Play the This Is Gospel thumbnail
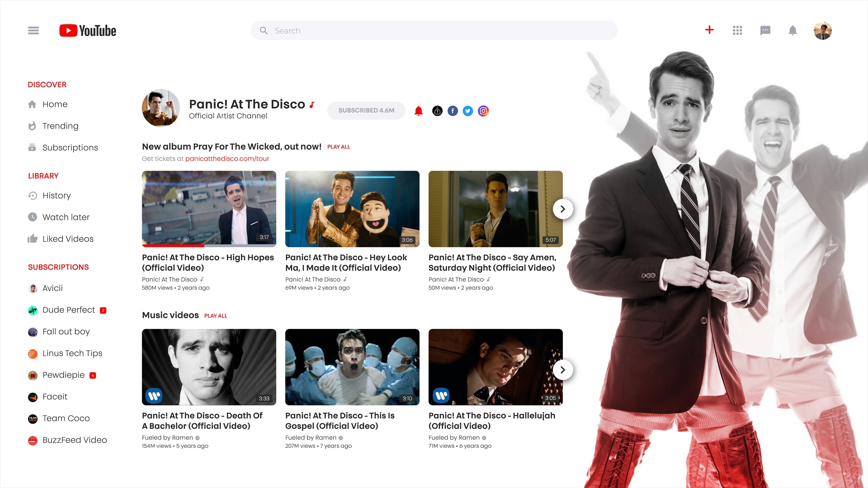Viewport: 868px width, 488px height. point(352,367)
